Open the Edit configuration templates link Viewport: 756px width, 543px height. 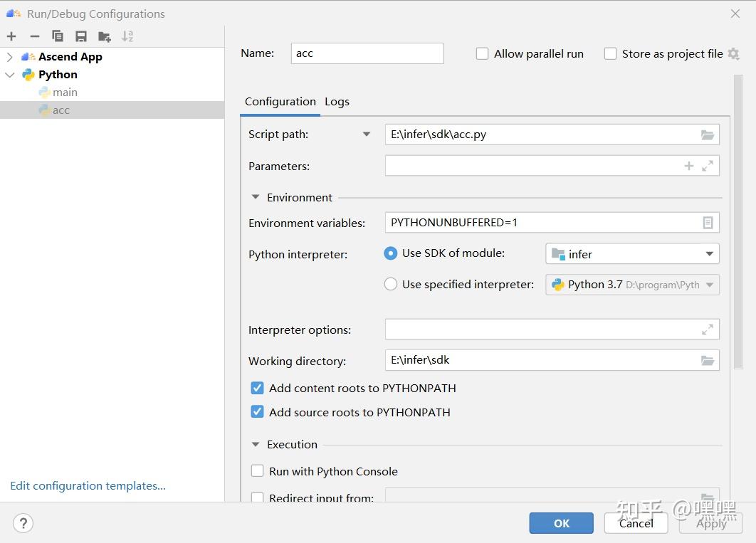pyautogui.click(x=88, y=486)
